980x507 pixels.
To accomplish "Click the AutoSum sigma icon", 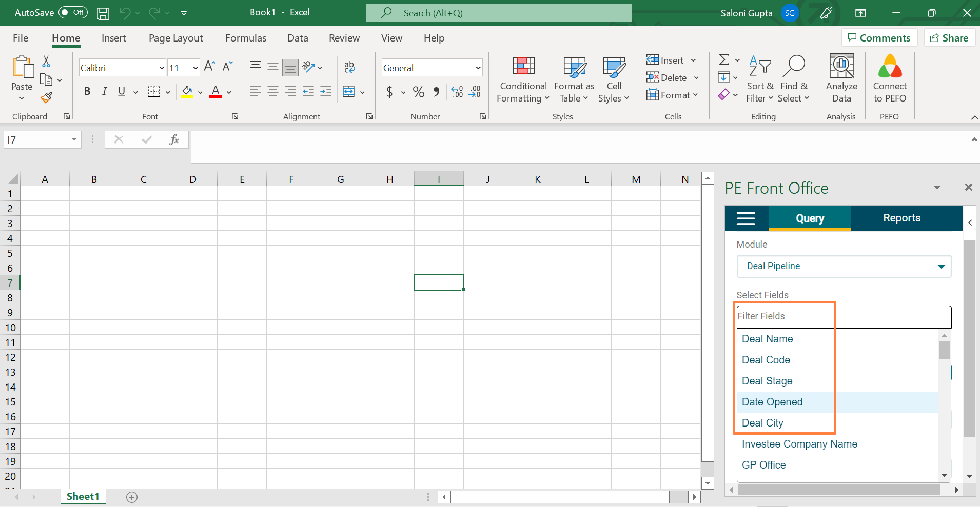I will point(724,60).
